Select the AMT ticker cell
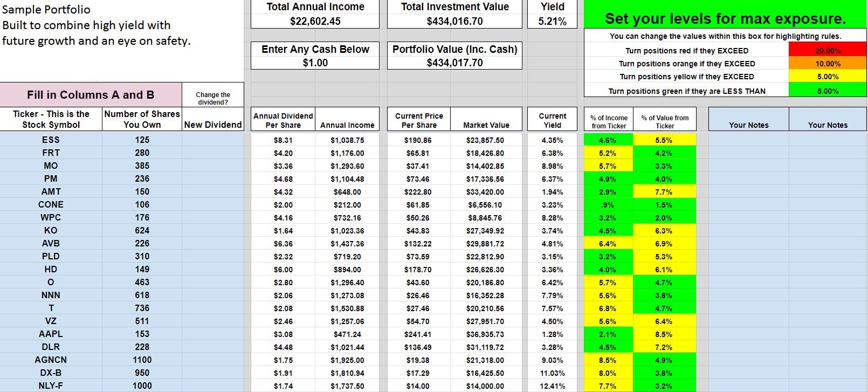 click(51, 191)
